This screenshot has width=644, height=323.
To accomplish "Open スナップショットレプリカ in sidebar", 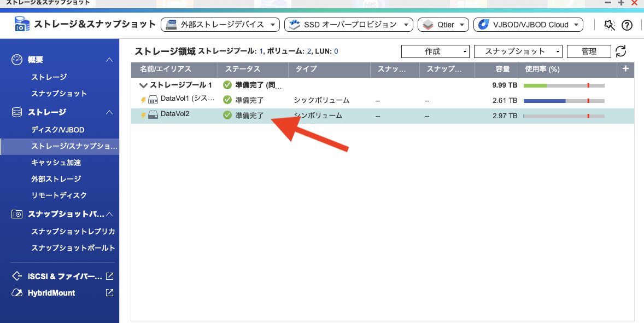I will click(73, 232).
